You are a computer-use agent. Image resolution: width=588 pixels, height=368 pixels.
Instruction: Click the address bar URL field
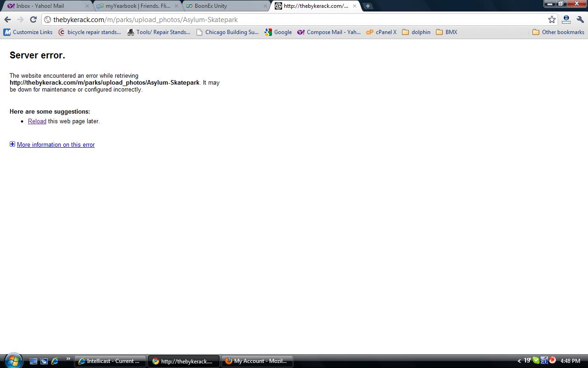click(x=299, y=20)
